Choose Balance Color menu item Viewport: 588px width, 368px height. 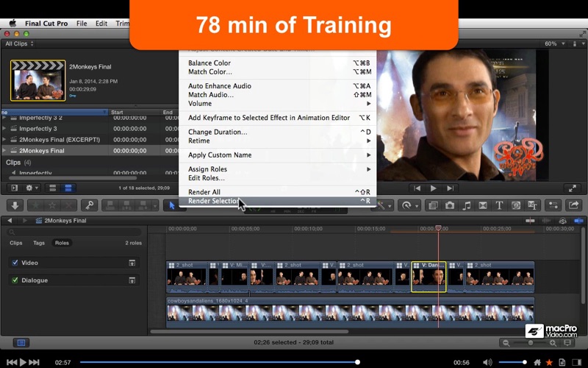[x=277, y=63]
